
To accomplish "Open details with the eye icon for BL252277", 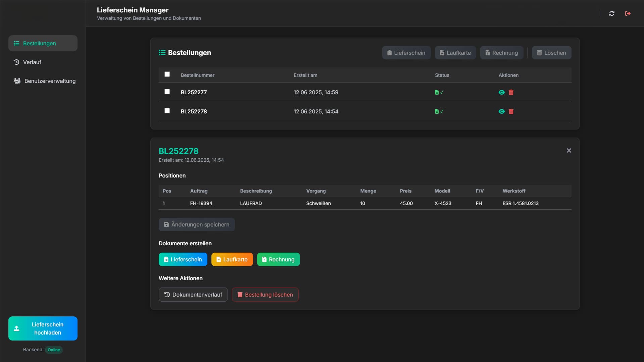I will tap(501, 92).
